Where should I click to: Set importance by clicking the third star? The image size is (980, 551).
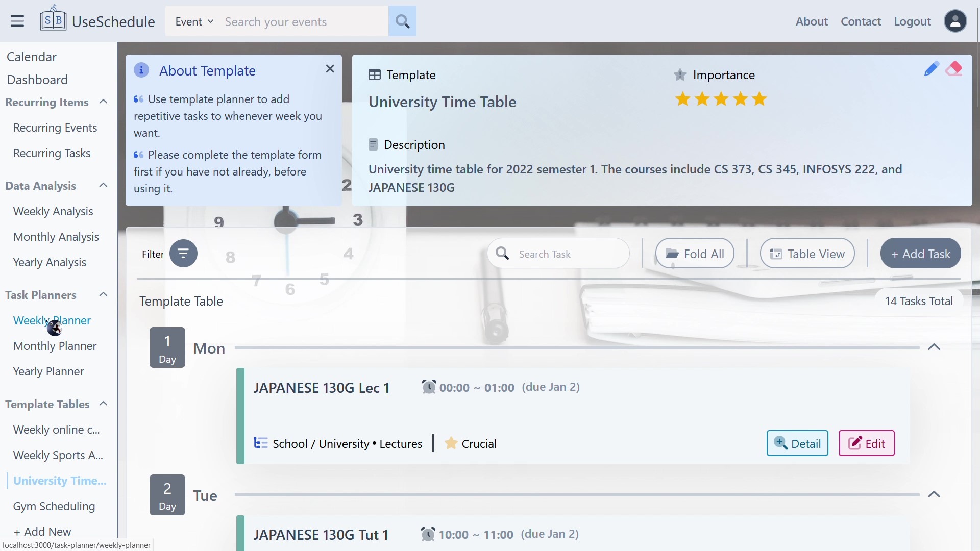[721, 99]
